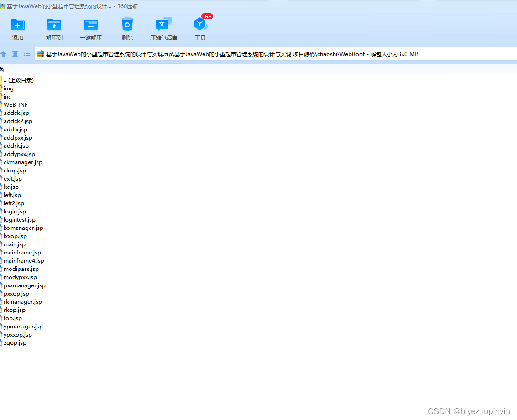Select the img folder
This screenshot has width=517, height=420.
7,88
